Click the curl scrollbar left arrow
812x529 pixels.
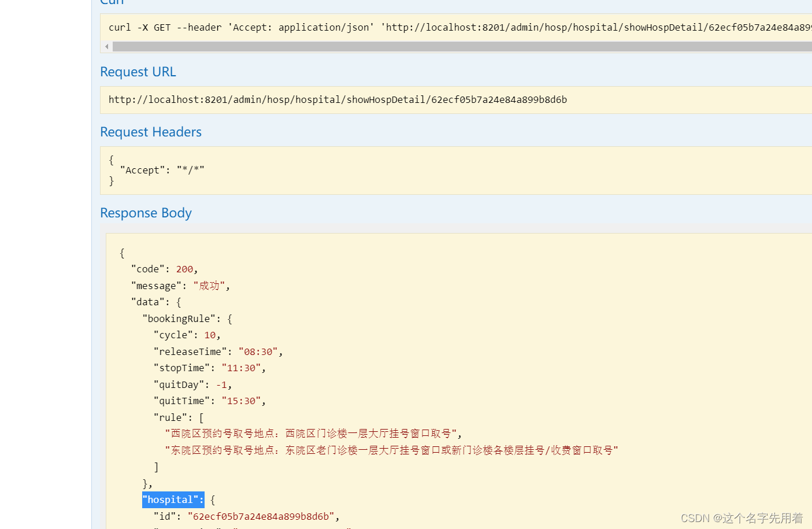click(107, 46)
